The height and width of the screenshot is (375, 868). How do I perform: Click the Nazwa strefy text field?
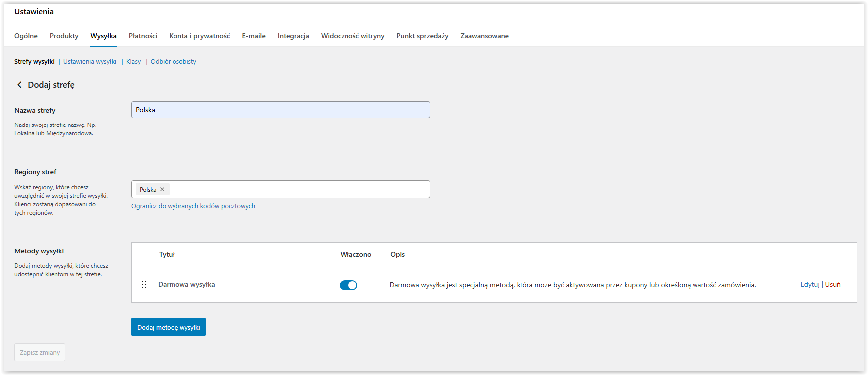pos(280,110)
